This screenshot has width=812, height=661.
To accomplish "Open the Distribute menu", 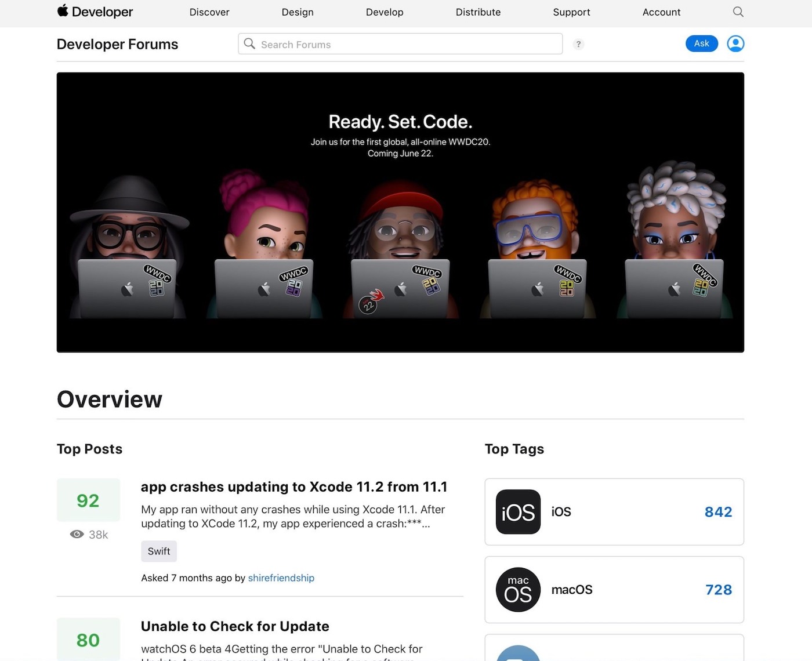I will (x=478, y=12).
